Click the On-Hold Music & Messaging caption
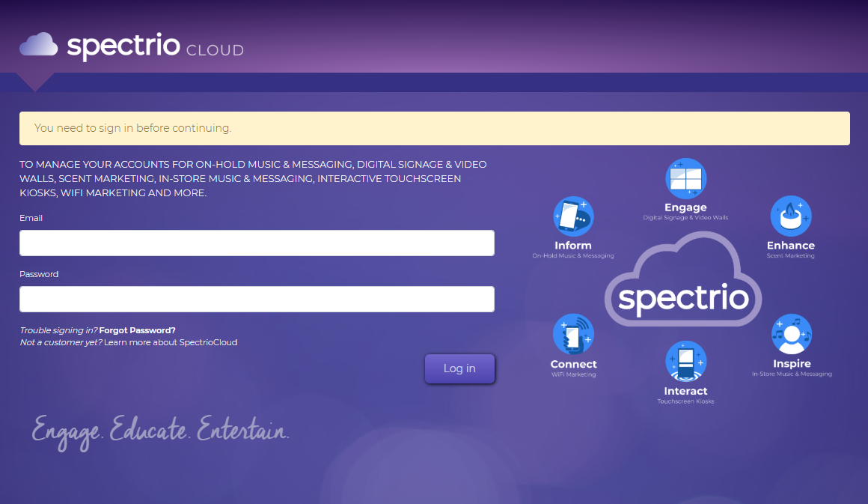 click(x=572, y=256)
